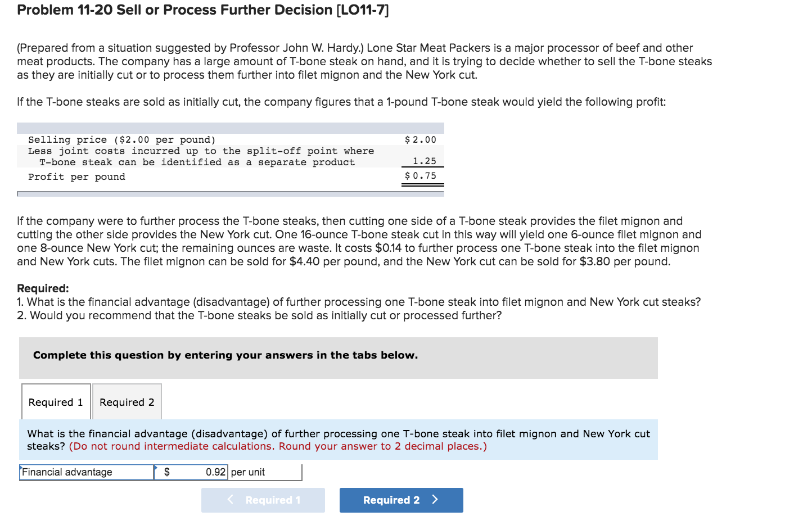Select the $0.75 profit figure

coord(422,176)
